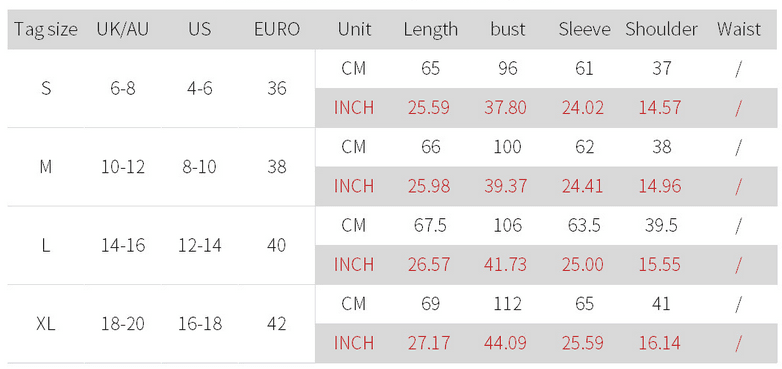Click bust value 37.80 inches

(505, 108)
